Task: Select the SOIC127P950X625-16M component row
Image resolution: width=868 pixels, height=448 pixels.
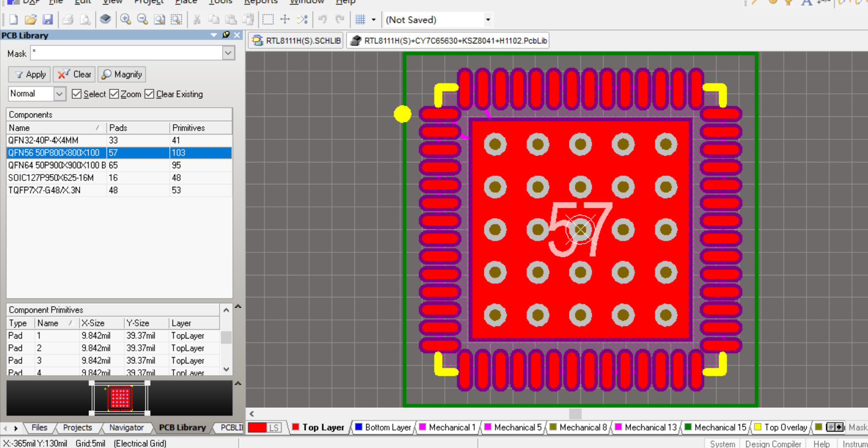Action: pos(119,178)
